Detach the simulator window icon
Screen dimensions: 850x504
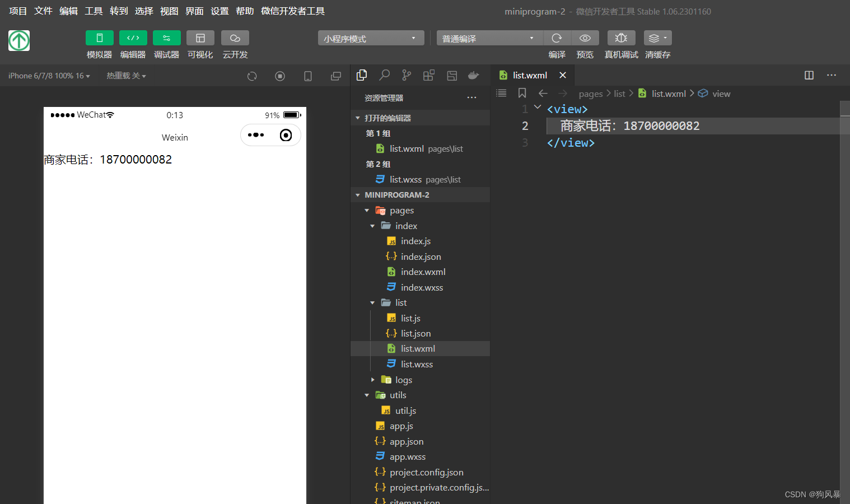tap(336, 76)
